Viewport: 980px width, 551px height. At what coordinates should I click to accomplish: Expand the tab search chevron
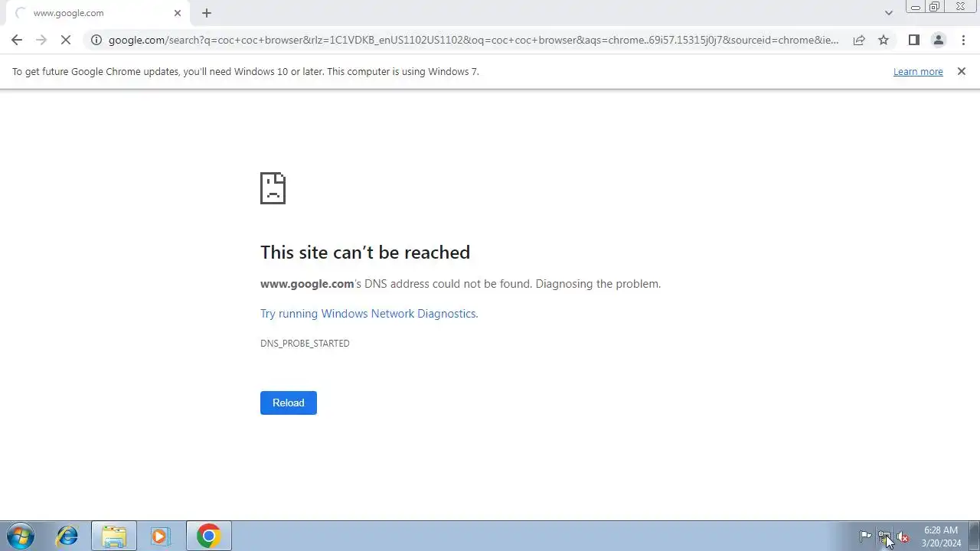[888, 13]
